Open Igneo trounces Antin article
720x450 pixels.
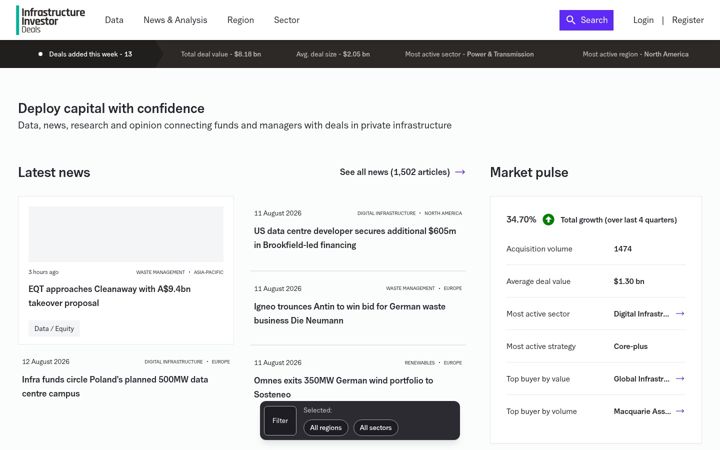[349, 313]
